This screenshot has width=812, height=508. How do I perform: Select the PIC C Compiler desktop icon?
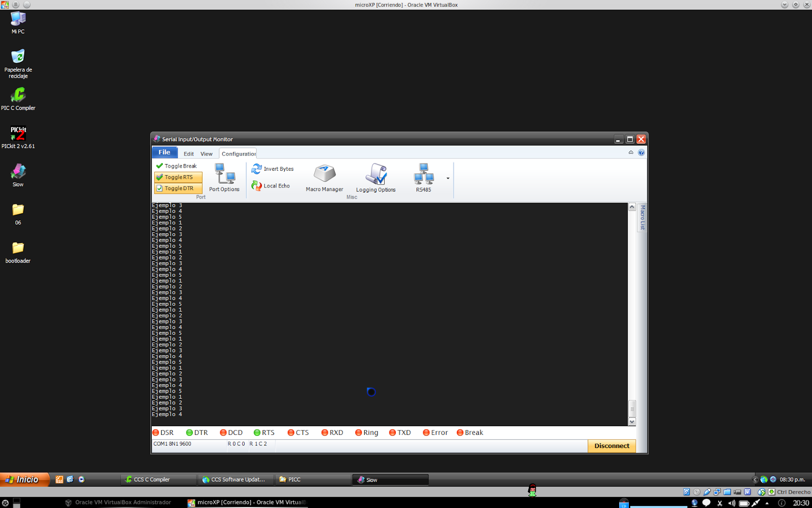(18, 99)
